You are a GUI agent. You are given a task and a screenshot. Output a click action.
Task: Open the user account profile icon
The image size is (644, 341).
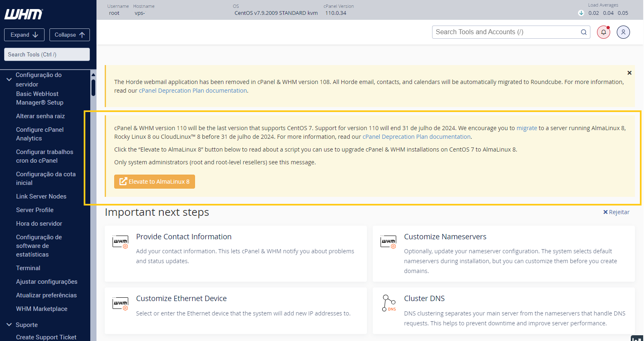pos(623,32)
